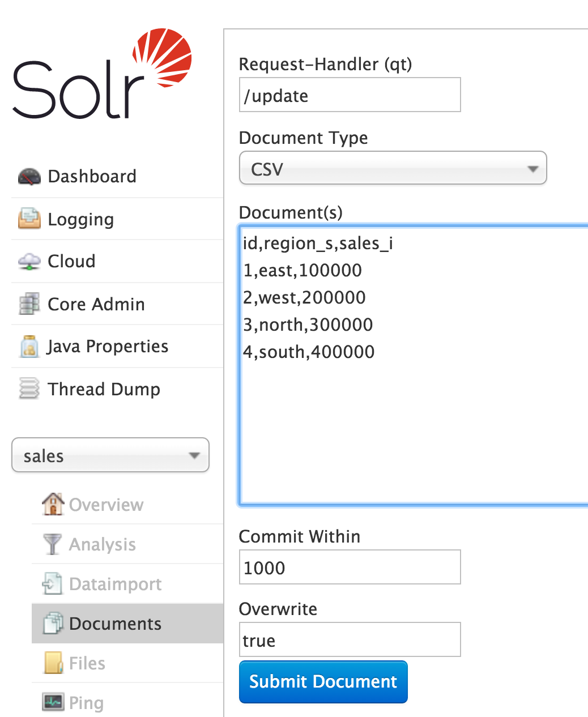Image resolution: width=588 pixels, height=717 pixels.
Task: Click the Dashboard speedometer icon
Action: pos(29,176)
